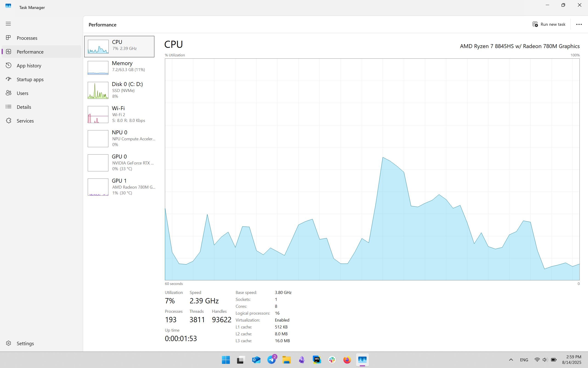Go to the Services page
The image size is (588, 368).
tap(41, 121)
